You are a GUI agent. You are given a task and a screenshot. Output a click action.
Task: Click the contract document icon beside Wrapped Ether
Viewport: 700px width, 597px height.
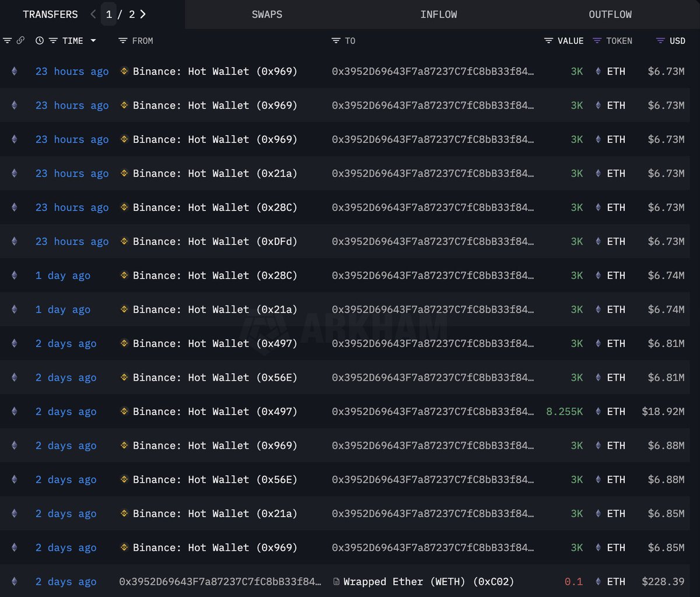(337, 581)
